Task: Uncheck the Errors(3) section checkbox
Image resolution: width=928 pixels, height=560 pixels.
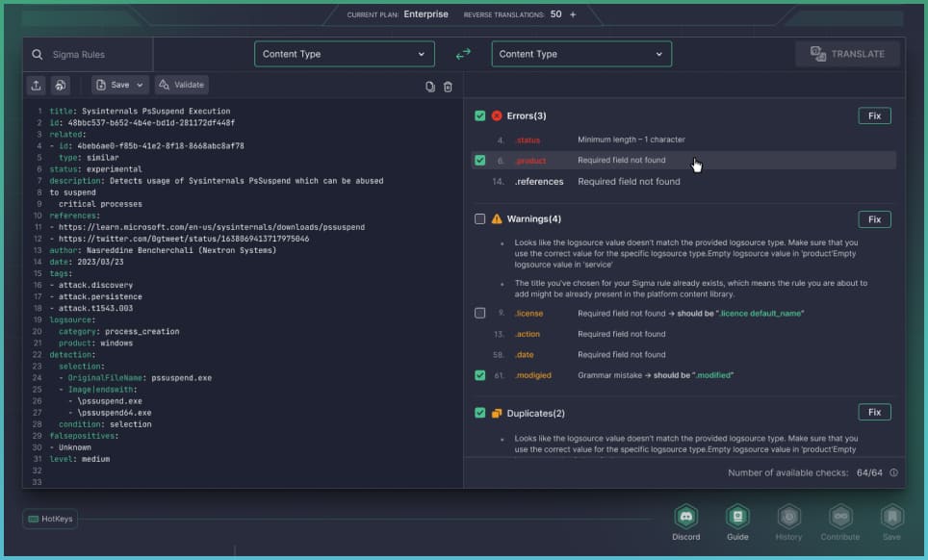Action: (480, 115)
